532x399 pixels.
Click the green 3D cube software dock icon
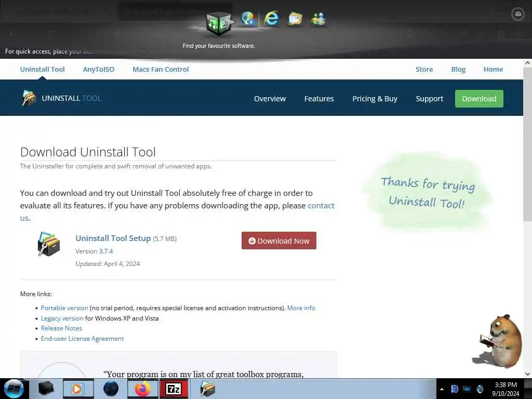click(x=219, y=23)
